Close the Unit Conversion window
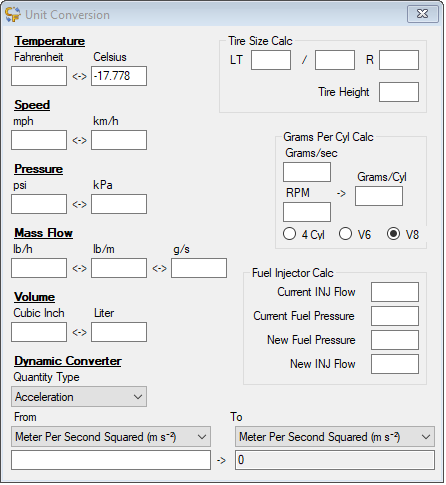 coord(423,14)
